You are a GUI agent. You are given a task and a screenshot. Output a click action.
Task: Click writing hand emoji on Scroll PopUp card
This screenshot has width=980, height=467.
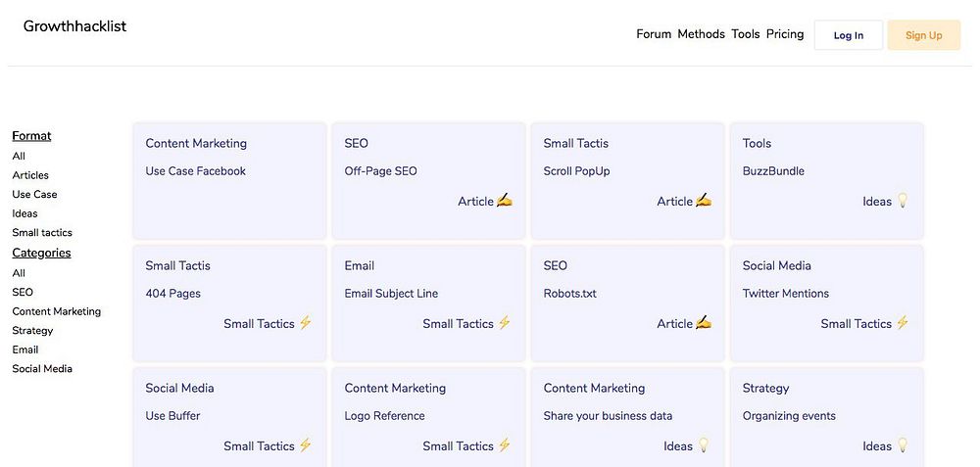pos(704,201)
